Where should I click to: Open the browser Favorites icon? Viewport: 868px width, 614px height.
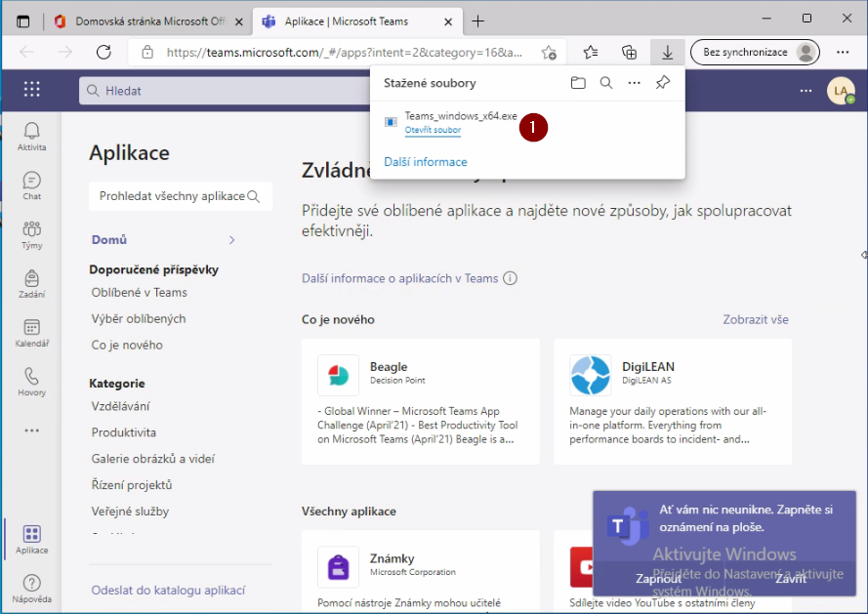point(591,53)
